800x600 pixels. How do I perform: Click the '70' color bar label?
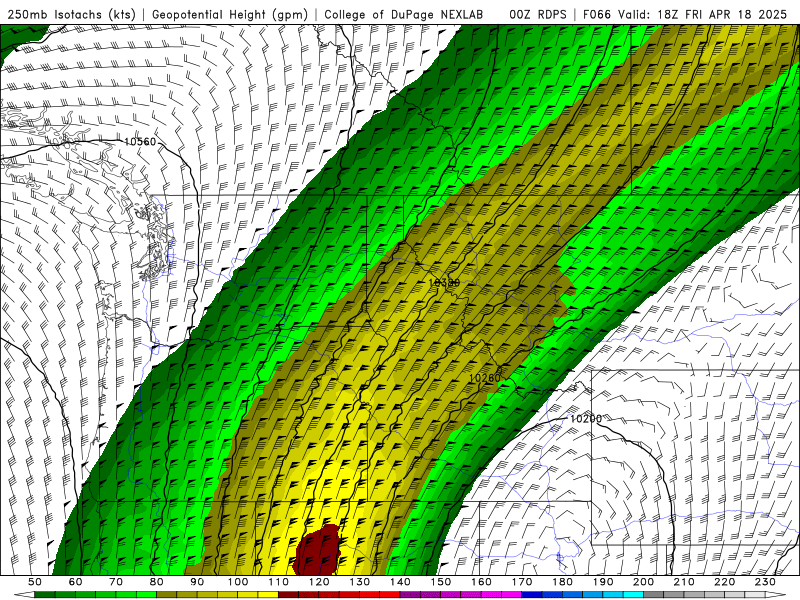coord(116,582)
